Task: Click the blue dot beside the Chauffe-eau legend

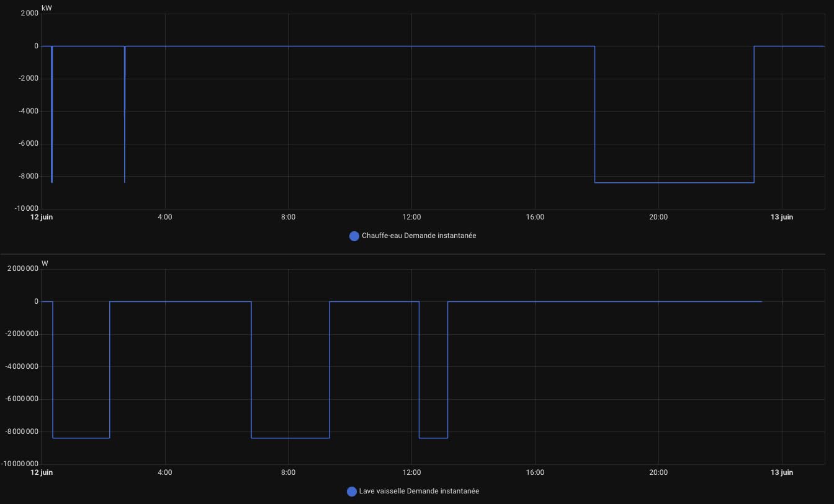Action: (354, 236)
